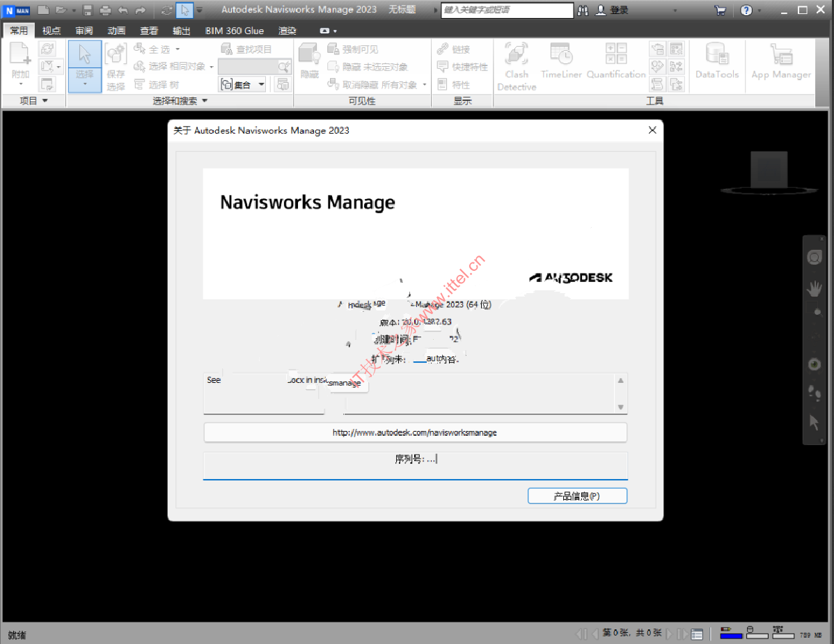
Task: Switch to View (查看) ribbon tab
Action: pyautogui.click(x=149, y=31)
